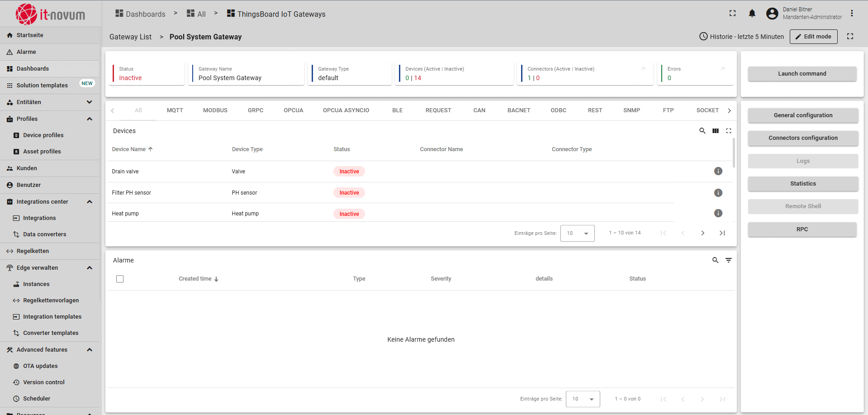
Task: Collapse the Profiles sidebar section
Action: pos(90,119)
